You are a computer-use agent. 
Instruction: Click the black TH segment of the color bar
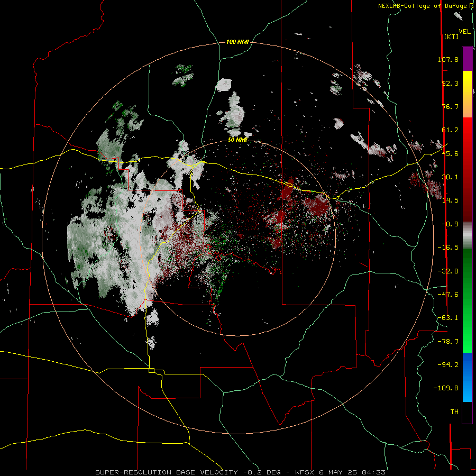click(467, 412)
